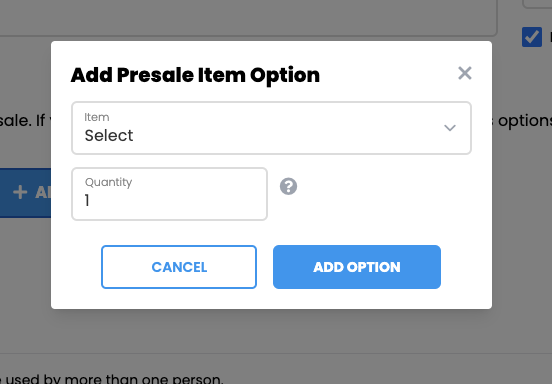Click the Quantity field label

tap(108, 182)
